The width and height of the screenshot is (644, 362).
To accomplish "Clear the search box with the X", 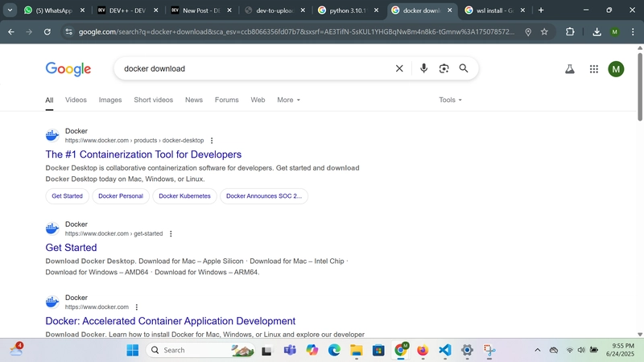I will [399, 68].
